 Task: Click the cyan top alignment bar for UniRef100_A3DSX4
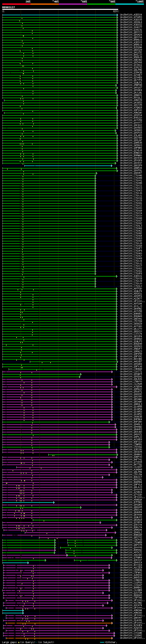click(x=60, y=15)
